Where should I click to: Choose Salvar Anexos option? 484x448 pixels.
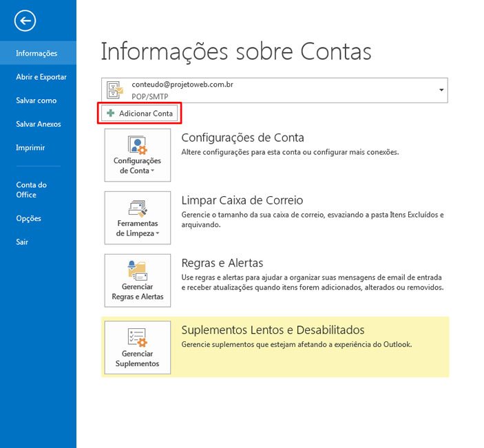click(x=38, y=124)
